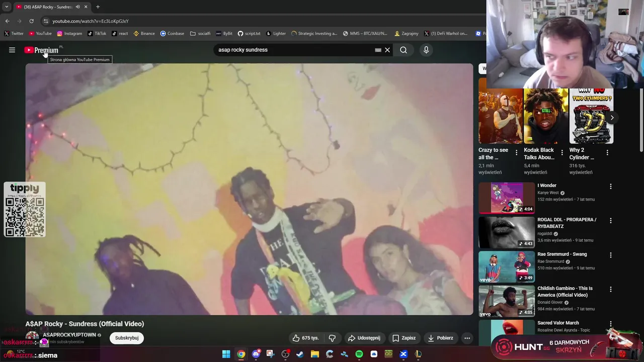Like the video (675 tys.)

click(x=306, y=338)
